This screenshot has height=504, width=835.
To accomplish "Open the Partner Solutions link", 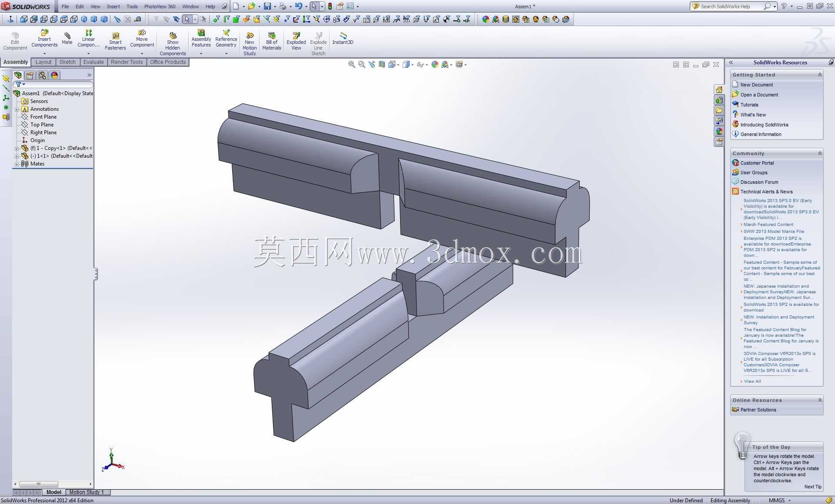I will [758, 410].
